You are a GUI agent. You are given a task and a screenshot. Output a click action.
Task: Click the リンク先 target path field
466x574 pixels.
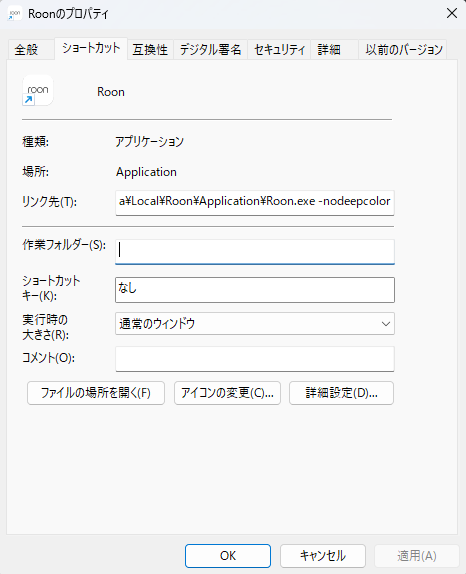pos(255,202)
